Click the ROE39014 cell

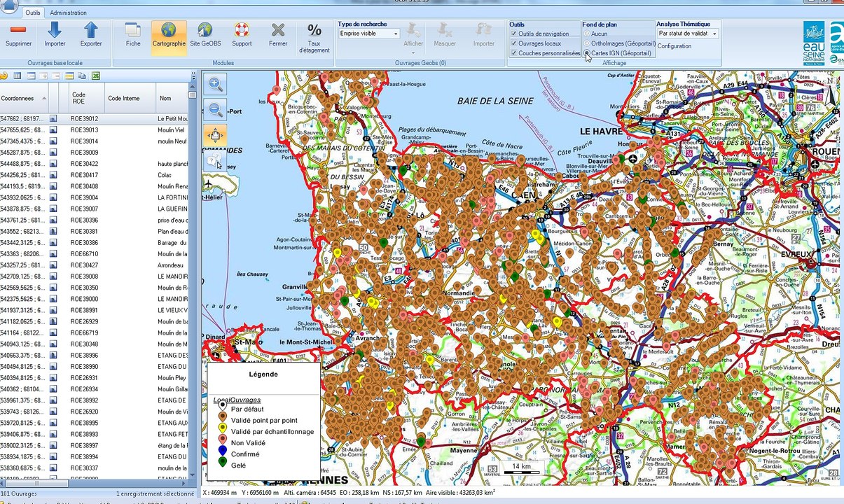[87, 141]
